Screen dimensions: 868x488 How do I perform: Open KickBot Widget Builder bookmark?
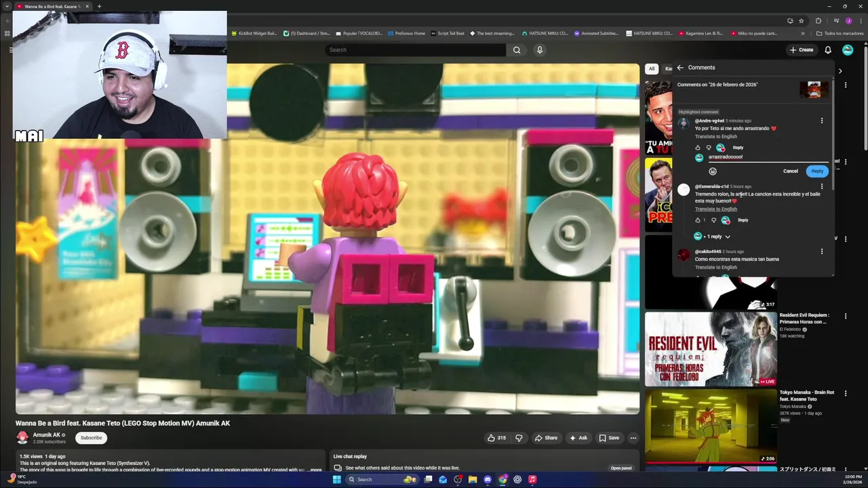254,33
